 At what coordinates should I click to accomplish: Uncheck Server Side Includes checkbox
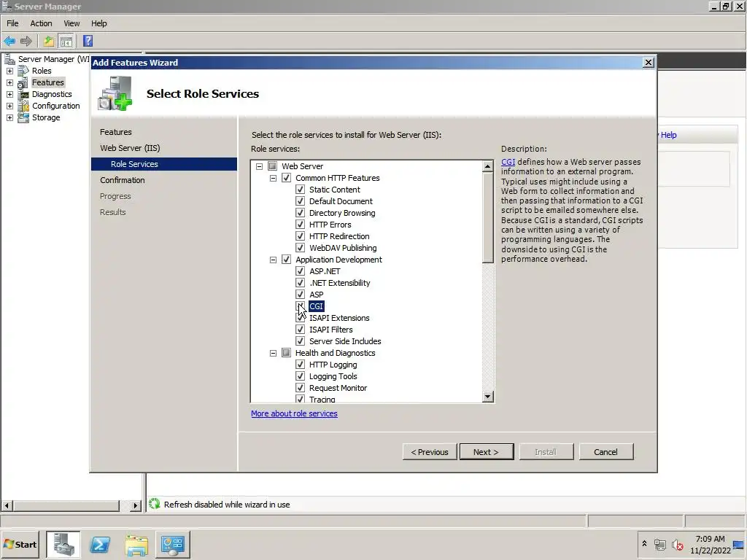300,341
